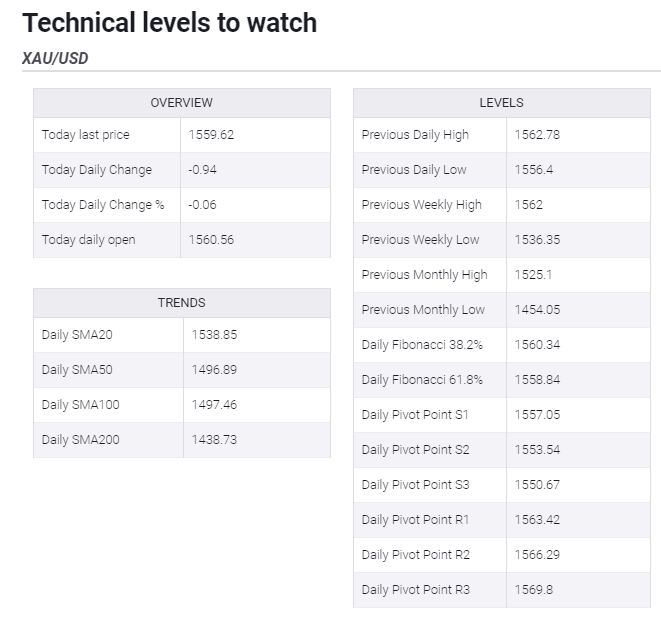Click the Today daily open value 1560.56

pos(211,240)
